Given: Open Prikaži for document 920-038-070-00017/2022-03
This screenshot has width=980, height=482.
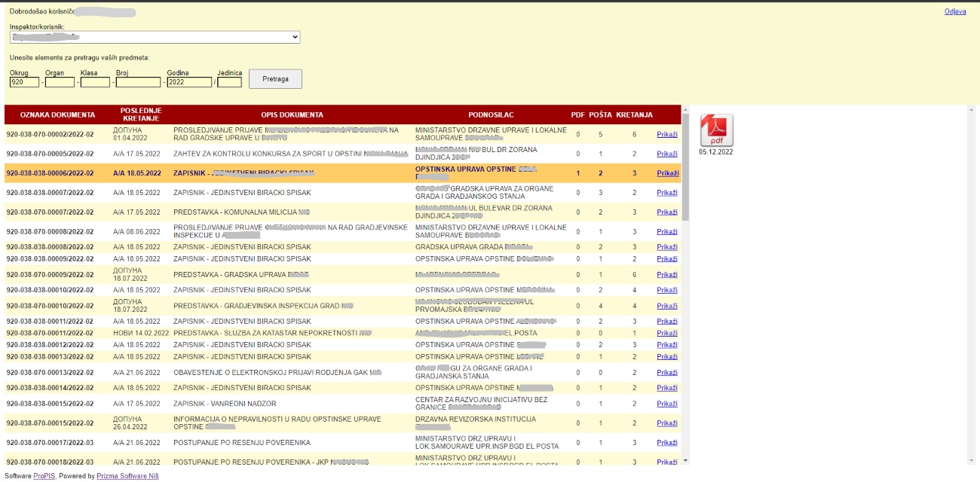Looking at the screenshot, I should 667,443.
